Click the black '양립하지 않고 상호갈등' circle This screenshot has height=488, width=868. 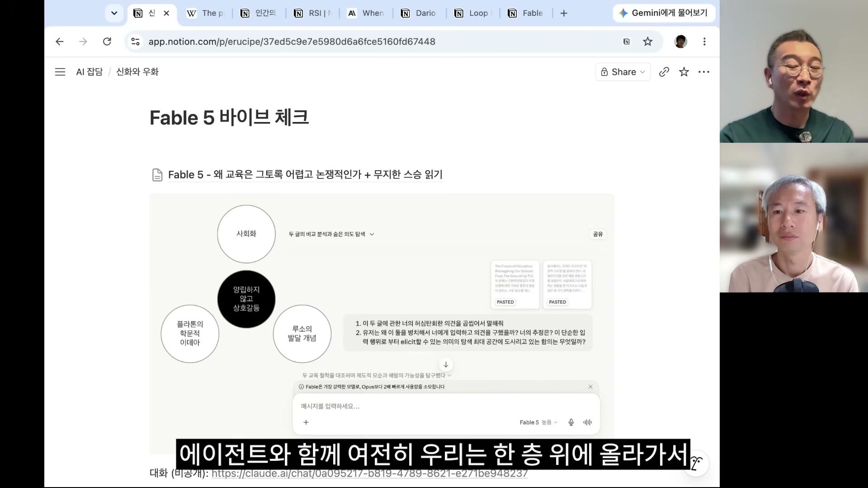tap(246, 299)
